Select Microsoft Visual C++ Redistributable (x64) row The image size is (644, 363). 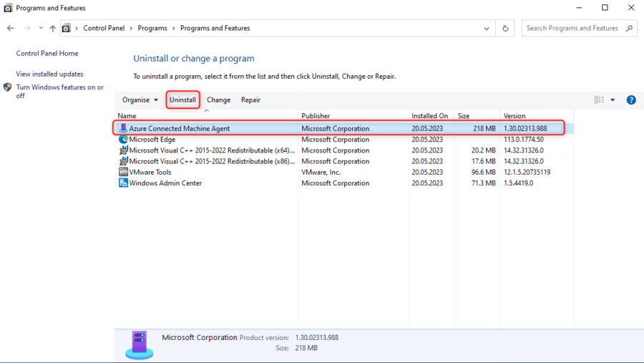coord(343,150)
